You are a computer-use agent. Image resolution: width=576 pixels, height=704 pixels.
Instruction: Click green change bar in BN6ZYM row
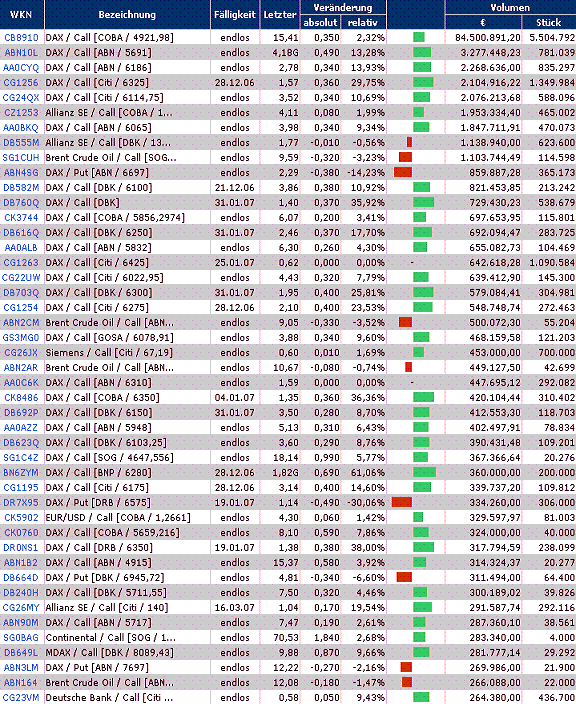tap(424, 472)
